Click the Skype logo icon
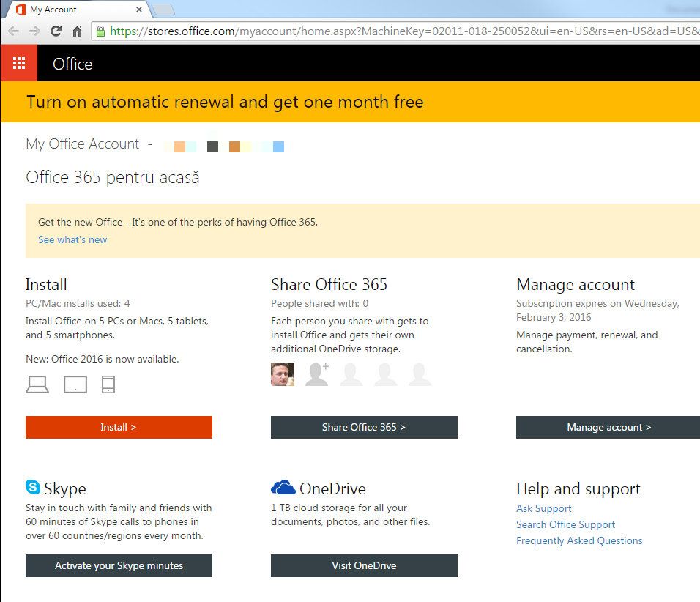700x602 pixels. coord(33,487)
